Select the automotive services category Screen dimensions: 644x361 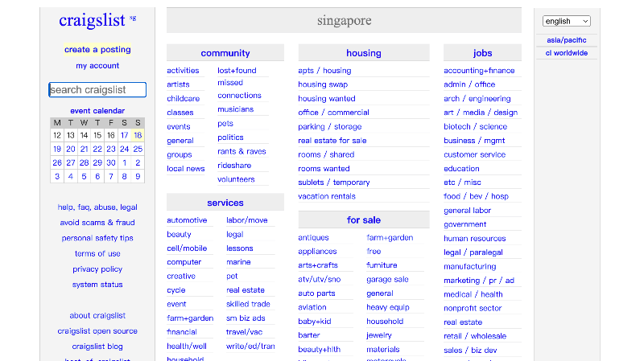187,220
